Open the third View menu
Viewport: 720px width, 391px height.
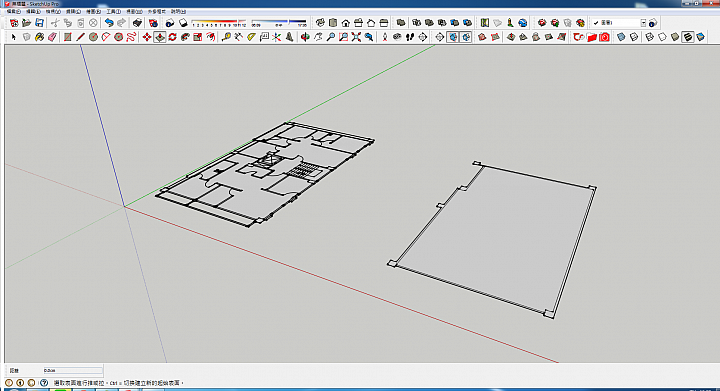click(x=53, y=11)
